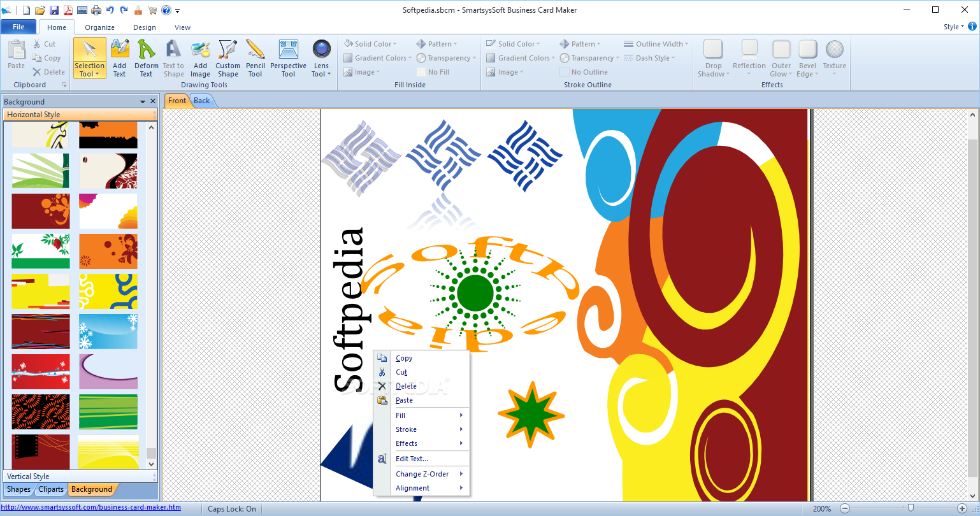Viewport: 980px width, 516px height.
Task: Close the Background panel
Action: (153, 101)
